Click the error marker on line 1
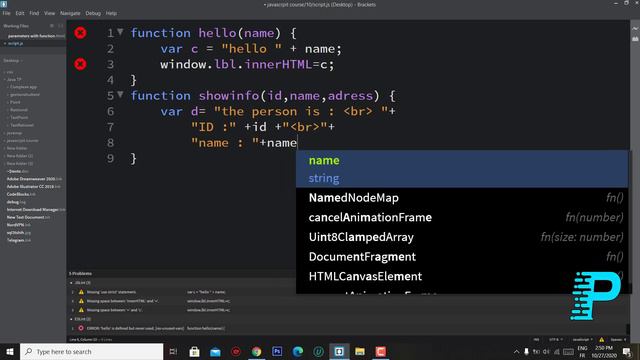The height and width of the screenshot is (360, 640). pos(80,33)
